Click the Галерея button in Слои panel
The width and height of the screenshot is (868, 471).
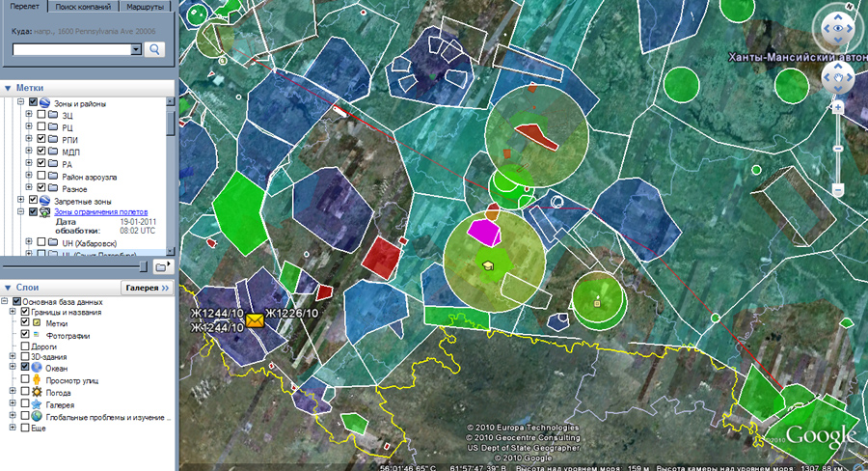pos(145,288)
